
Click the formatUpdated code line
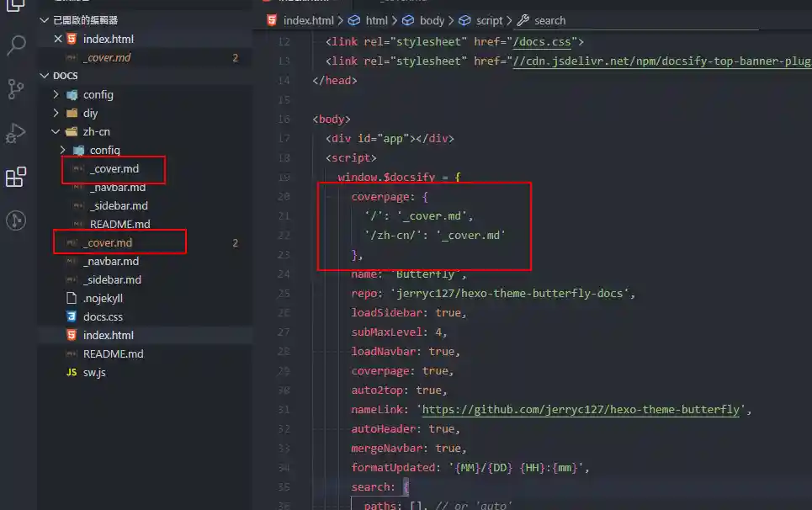point(470,468)
